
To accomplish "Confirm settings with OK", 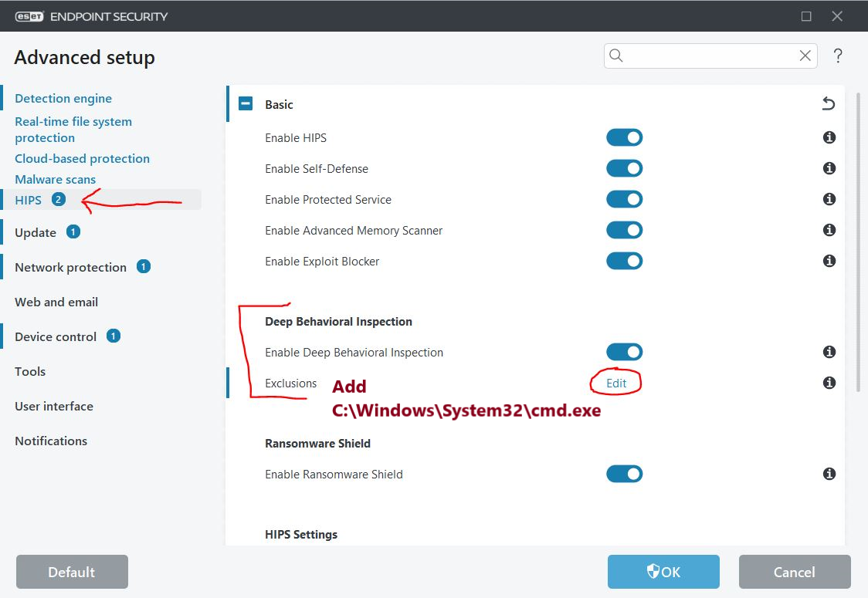I will 663,572.
